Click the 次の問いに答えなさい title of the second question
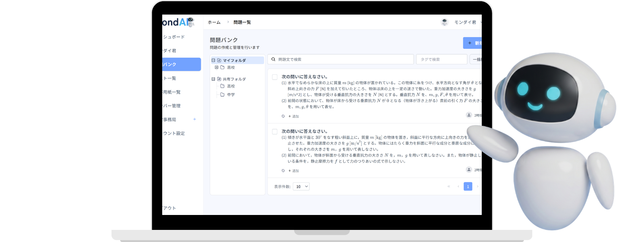The image size is (644, 242). (x=305, y=131)
